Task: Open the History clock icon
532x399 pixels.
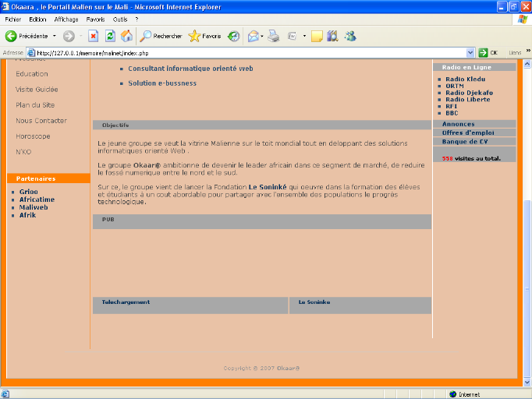Action: point(233,36)
